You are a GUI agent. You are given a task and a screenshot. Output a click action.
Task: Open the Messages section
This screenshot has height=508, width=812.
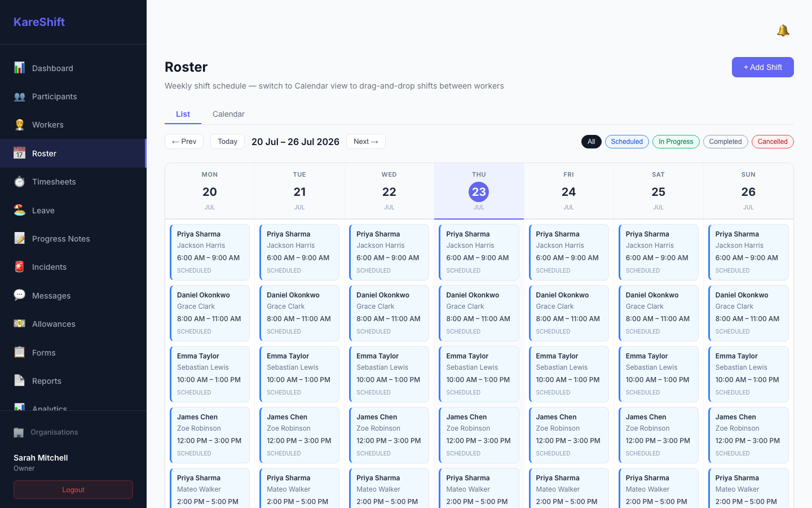coord(73,295)
